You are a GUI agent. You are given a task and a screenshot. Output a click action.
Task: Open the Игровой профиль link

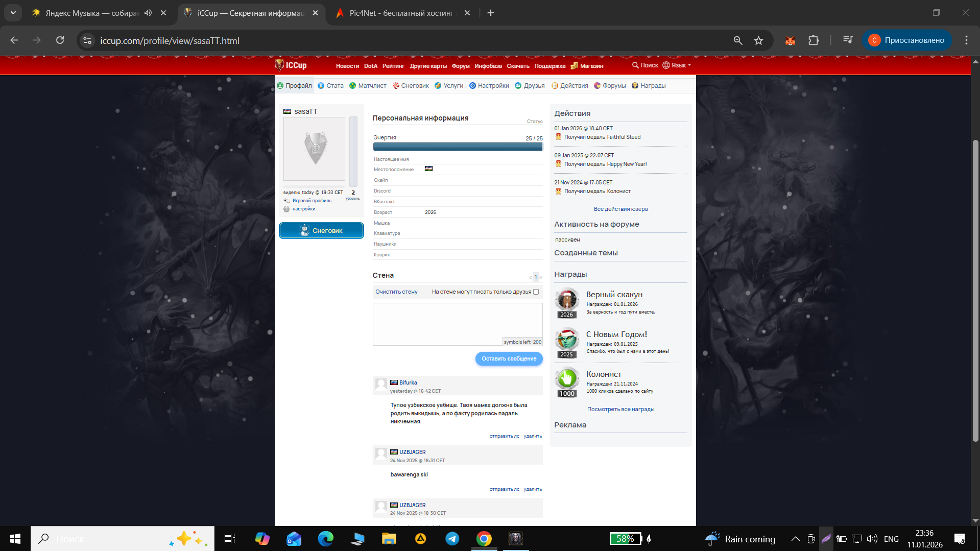click(x=312, y=201)
